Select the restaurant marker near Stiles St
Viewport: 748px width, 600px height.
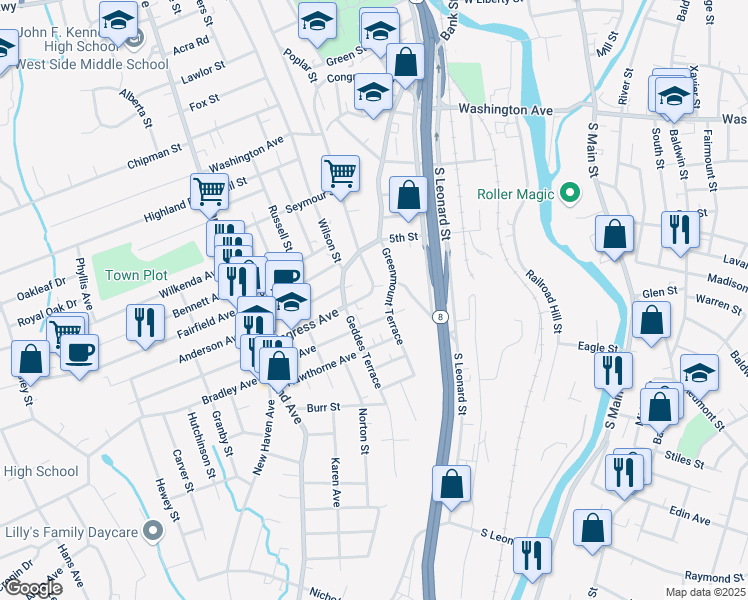click(x=624, y=473)
